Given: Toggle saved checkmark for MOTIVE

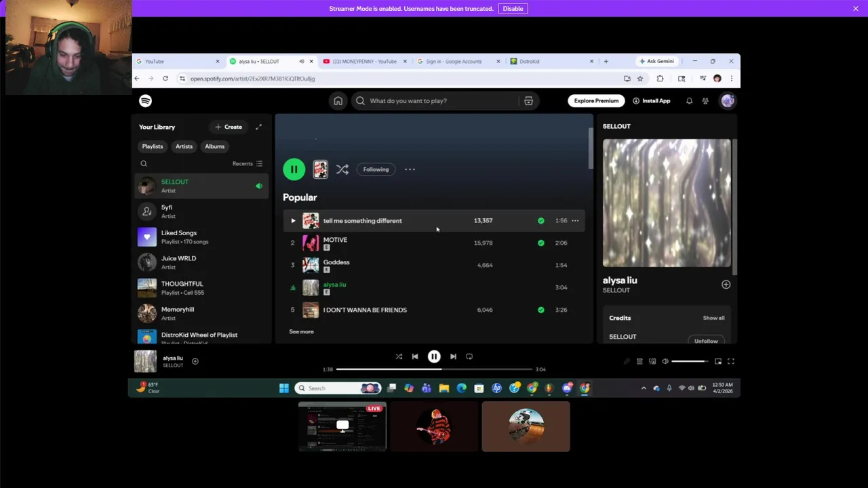Looking at the screenshot, I should (540, 243).
